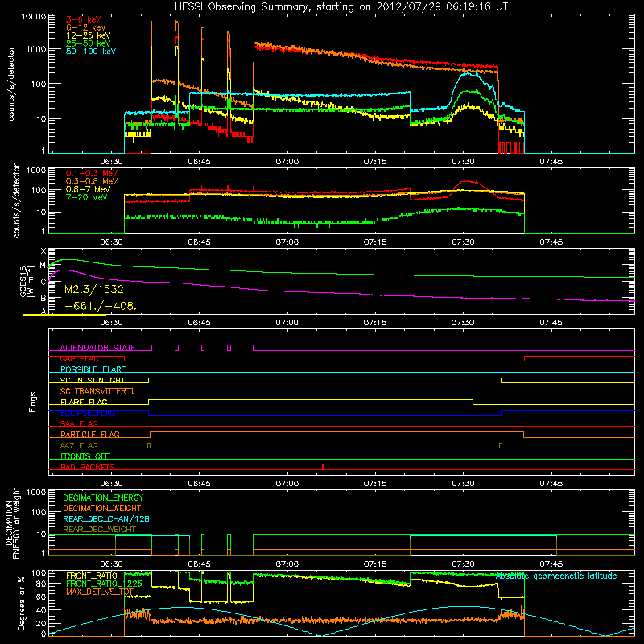The height and width of the screenshot is (644, 644).
Task: Click the vertical Flags axis title
Action: (x=33, y=402)
